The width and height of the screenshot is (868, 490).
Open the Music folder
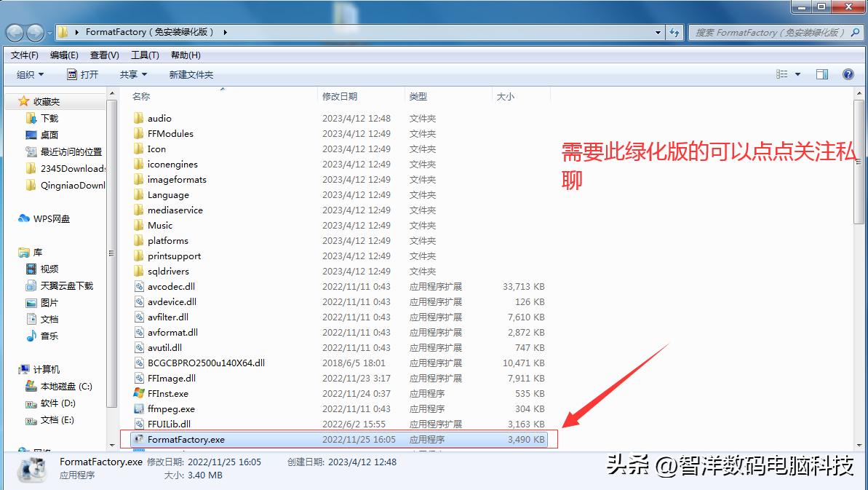pyautogui.click(x=158, y=225)
